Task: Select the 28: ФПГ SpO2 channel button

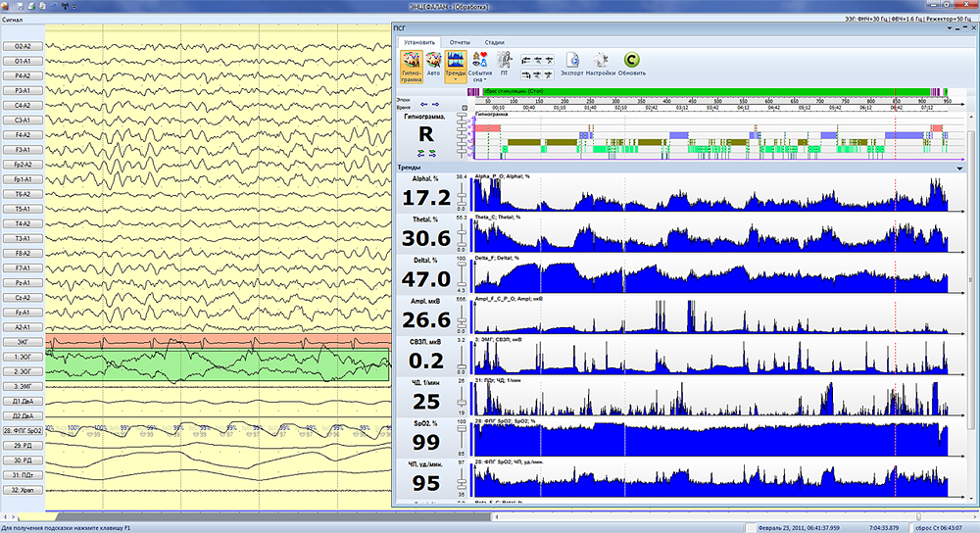Action: coord(23,430)
